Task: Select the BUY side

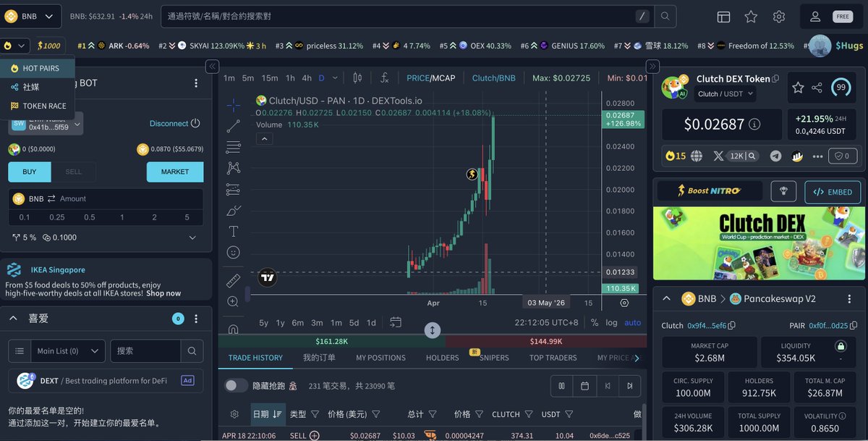Action: (30, 172)
